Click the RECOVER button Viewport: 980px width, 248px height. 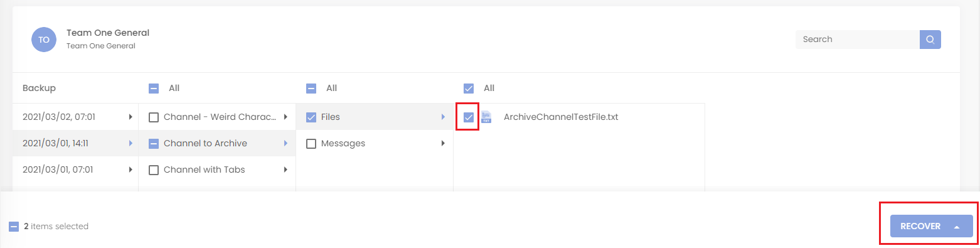[931, 226]
